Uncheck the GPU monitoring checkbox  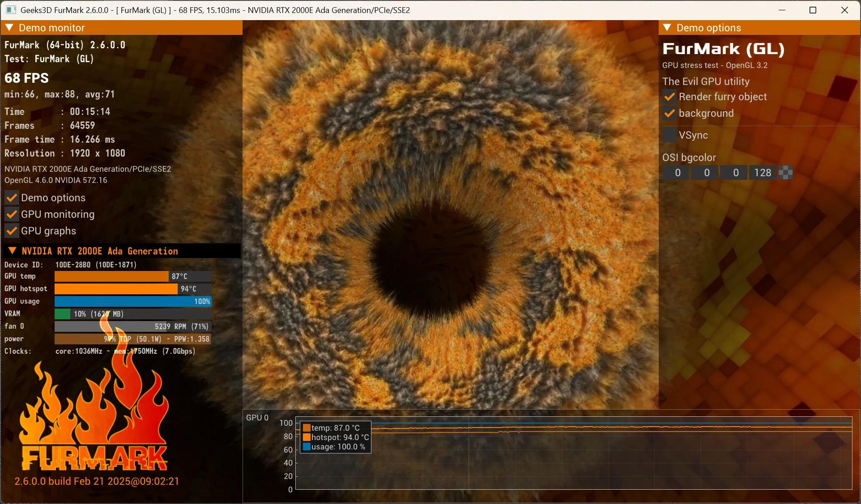[x=12, y=214]
